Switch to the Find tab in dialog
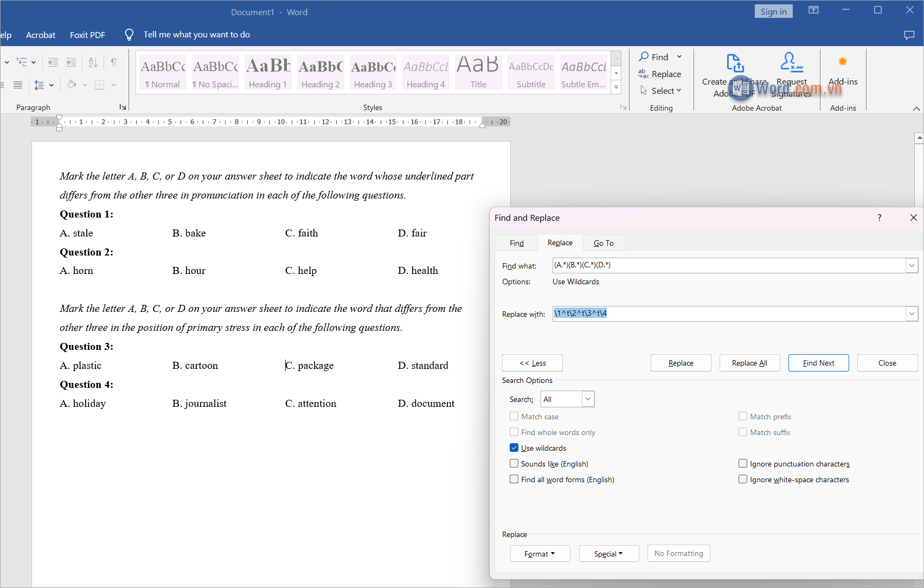This screenshot has height=588, width=924. (x=517, y=243)
